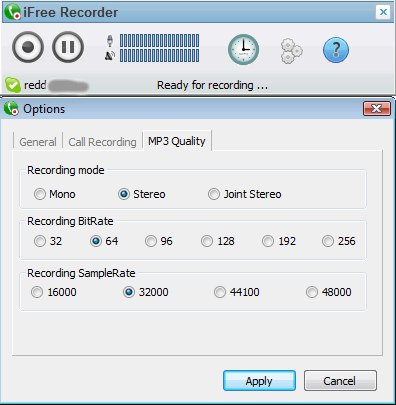Select Stereo recording mode
Viewport: 396px width, 405px height.
[x=142, y=194]
